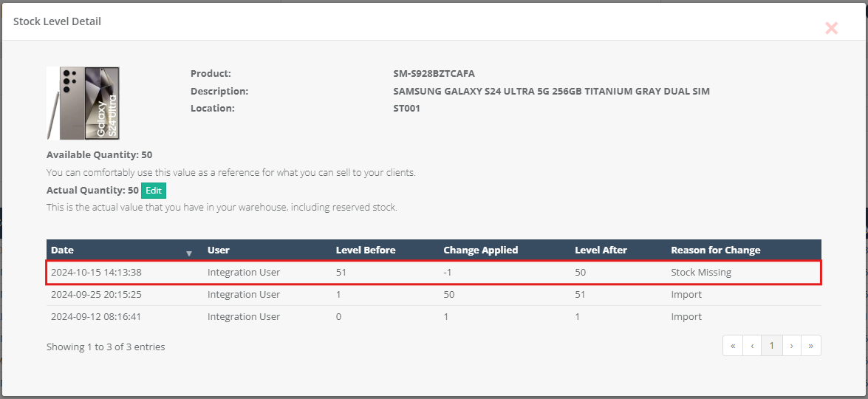The width and height of the screenshot is (868, 399).
Task: Click the Level After column header
Action: point(600,250)
